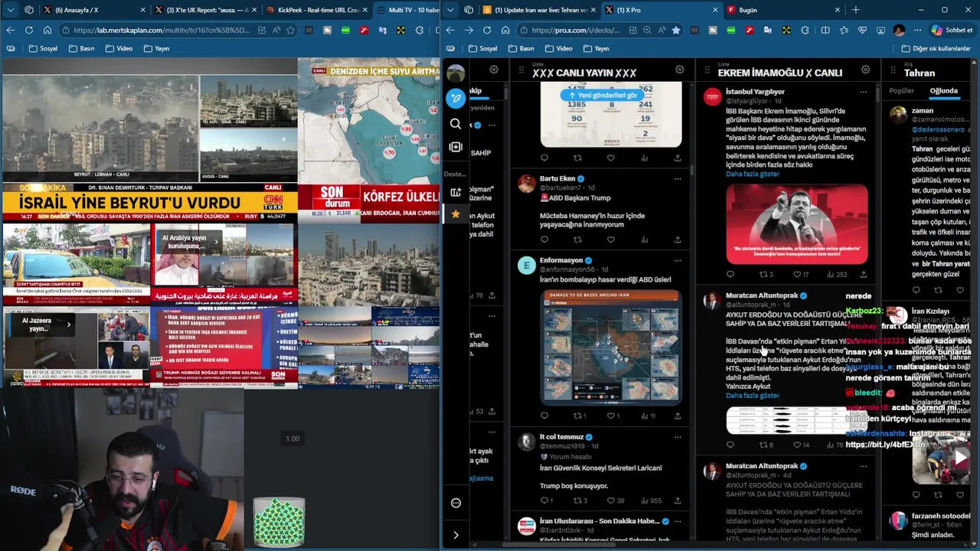The image size is (980, 551).
Task: Open more options on İstanbul Yargılıyor post
Action: click(x=864, y=92)
